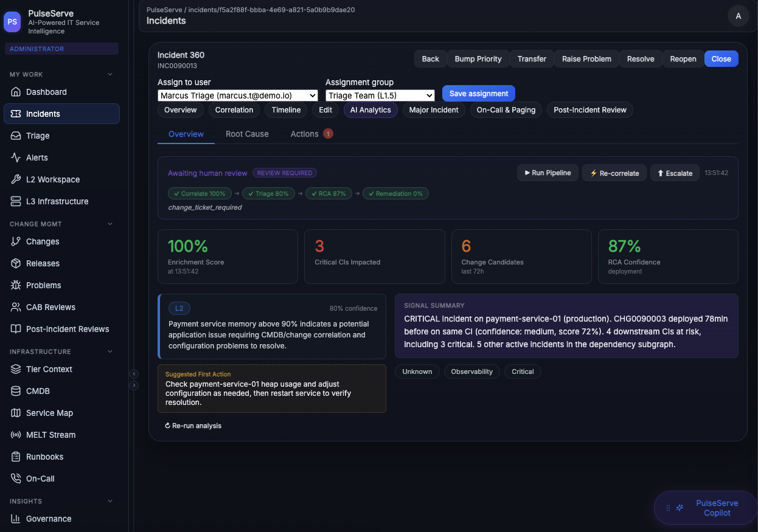Click Bump Priority
Viewport: 758px width, 532px height.
point(478,59)
